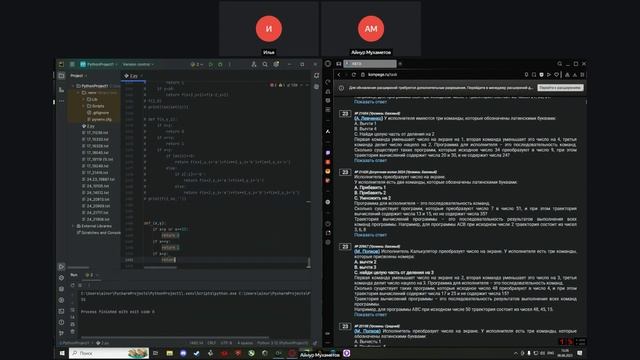640x360 pixels.
Task: Open the Structure tool window icon
Action: [61, 89]
